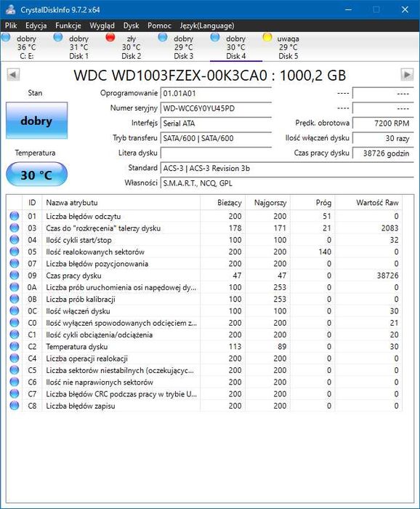Click status icon of attribute 04

[x=15, y=239]
